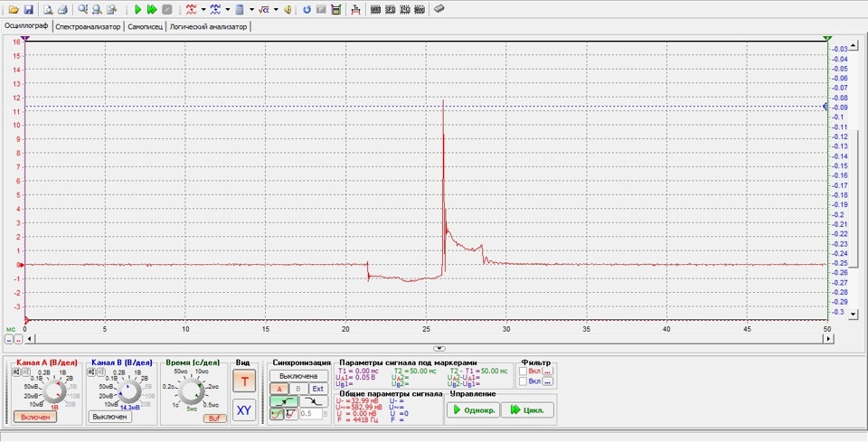Viewport: 868px width, 442px height.
Task: Switch to the Осциллограф tab
Action: click(x=26, y=26)
